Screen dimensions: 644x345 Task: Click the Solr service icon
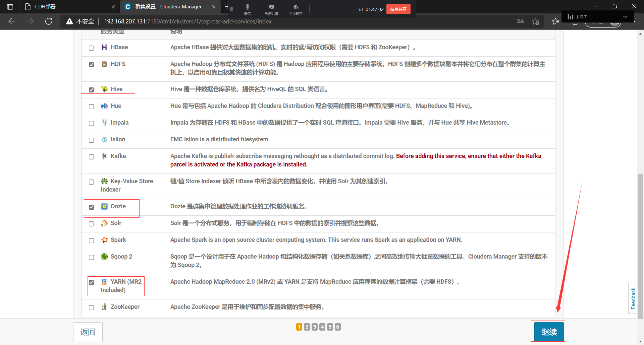104,223
